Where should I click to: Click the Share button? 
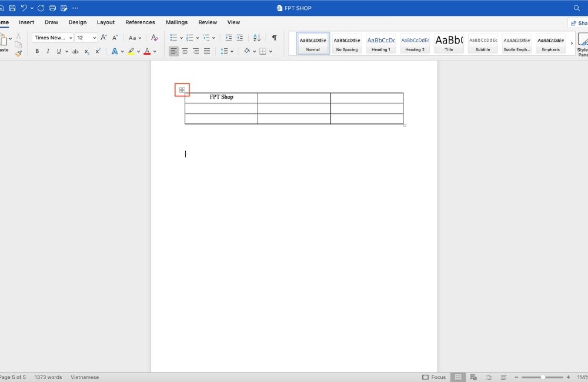click(579, 23)
